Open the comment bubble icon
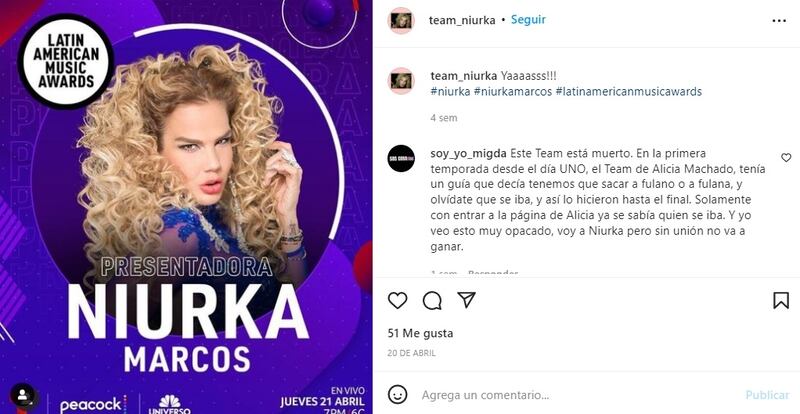This screenshot has width=800, height=414. click(432, 300)
